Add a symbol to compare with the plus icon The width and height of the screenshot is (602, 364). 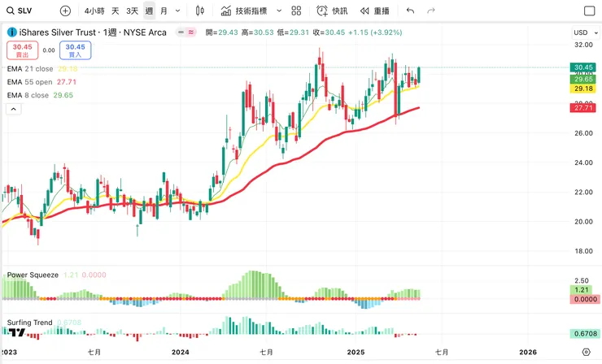tap(65, 11)
